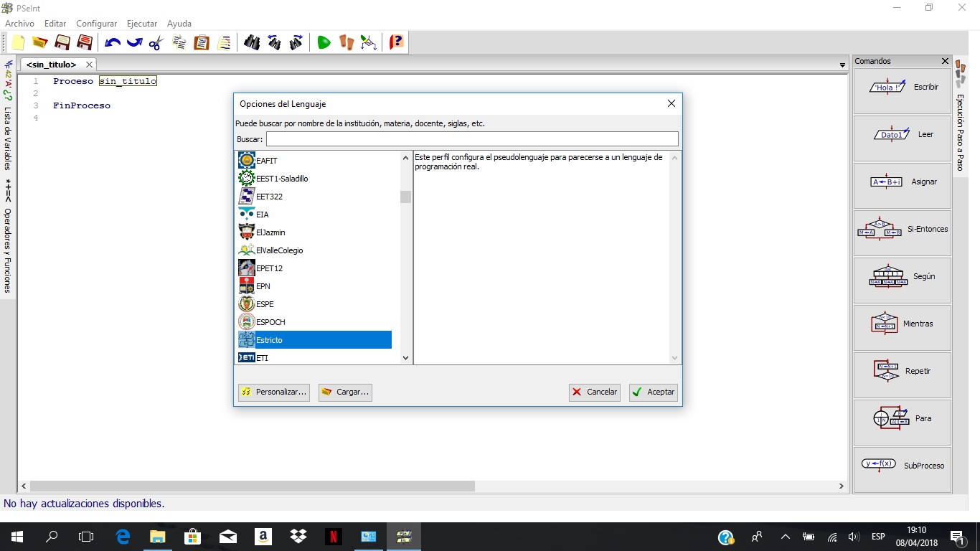
Task: Open the Windows Start menu
Action: tap(17, 537)
